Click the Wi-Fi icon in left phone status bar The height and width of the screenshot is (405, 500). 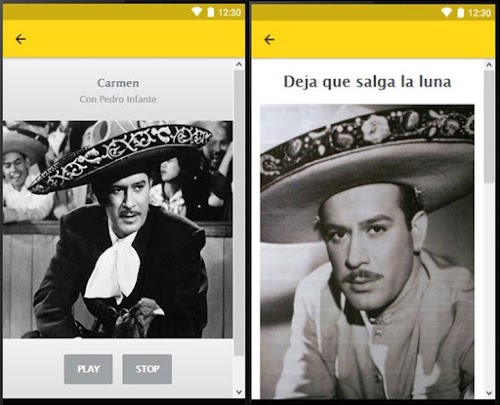pyautogui.click(x=197, y=12)
